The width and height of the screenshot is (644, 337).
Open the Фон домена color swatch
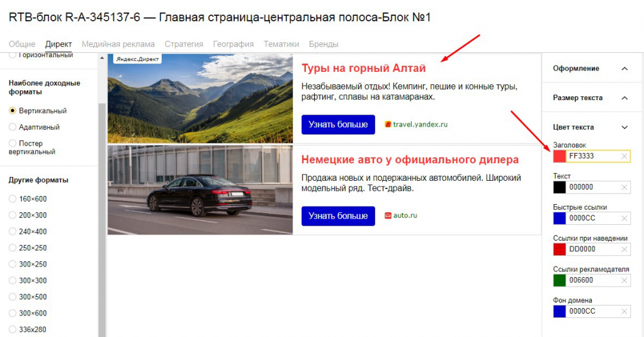(x=560, y=312)
